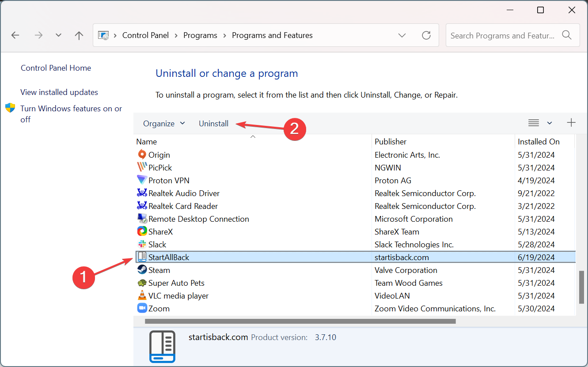Select Realtek Card Reader entry
Viewport: 588px width, 367px height.
[183, 206]
